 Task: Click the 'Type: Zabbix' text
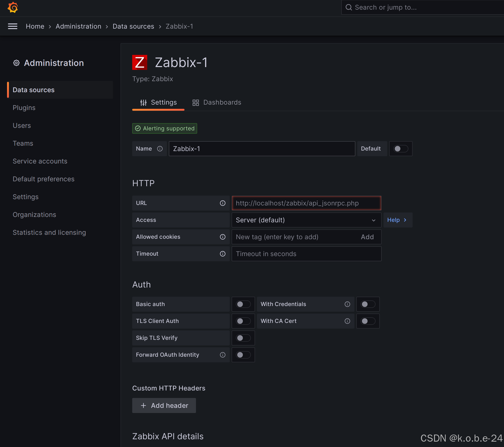coord(153,79)
